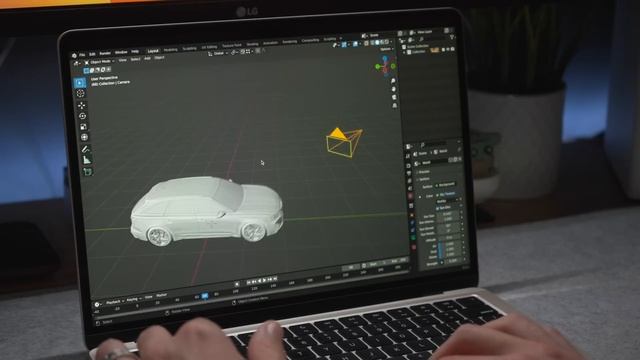
Task: Open the Object Mode dropdown
Action: click(x=100, y=62)
